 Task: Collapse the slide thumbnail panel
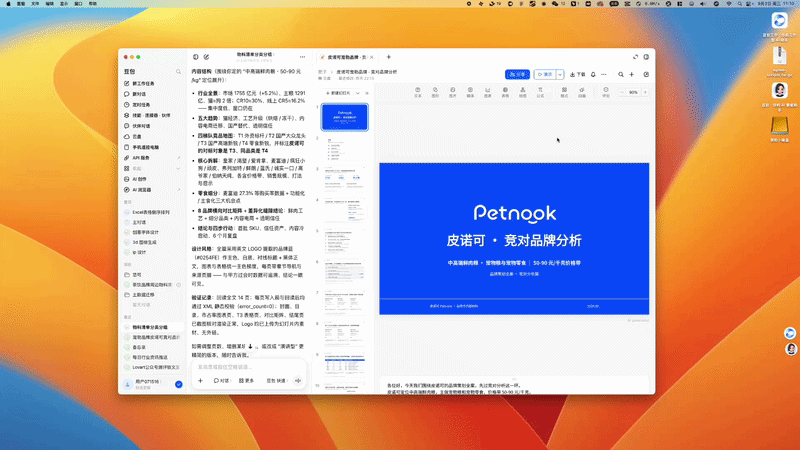[x=367, y=93]
